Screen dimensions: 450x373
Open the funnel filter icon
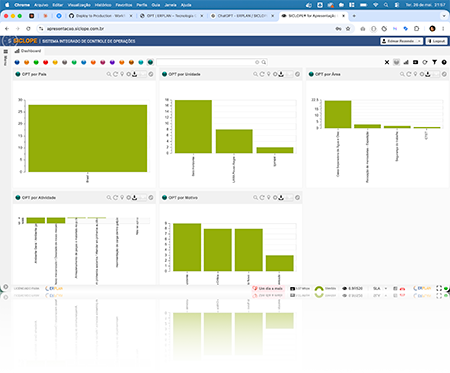434,62
